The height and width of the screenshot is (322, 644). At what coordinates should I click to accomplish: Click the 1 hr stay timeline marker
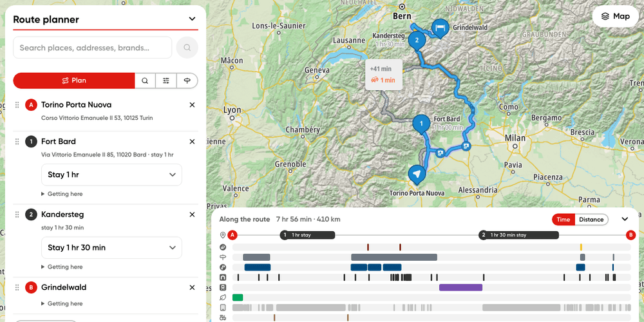pos(307,235)
